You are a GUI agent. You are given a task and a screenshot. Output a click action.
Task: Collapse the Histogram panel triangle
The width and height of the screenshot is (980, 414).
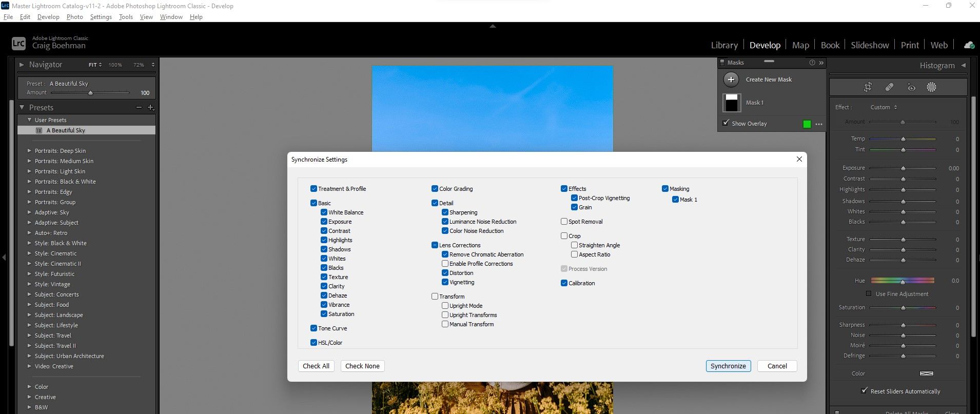click(x=963, y=65)
